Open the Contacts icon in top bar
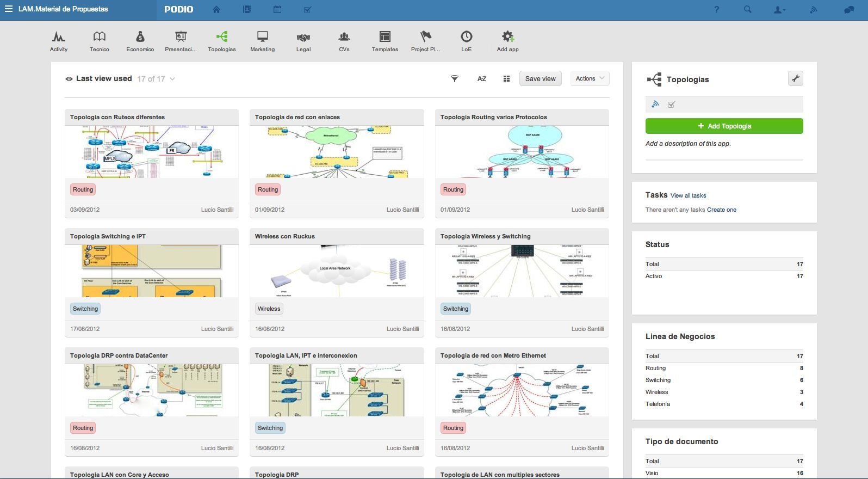 tap(247, 9)
